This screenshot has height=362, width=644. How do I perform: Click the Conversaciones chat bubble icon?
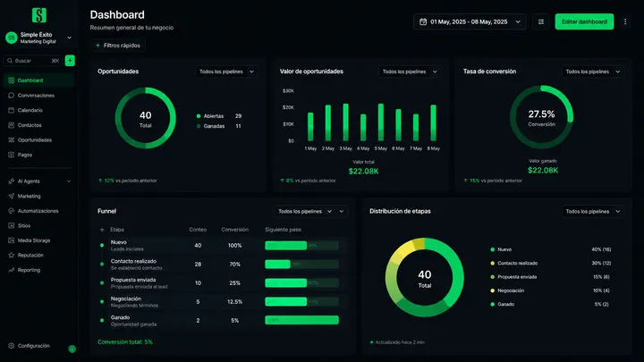click(11, 96)
